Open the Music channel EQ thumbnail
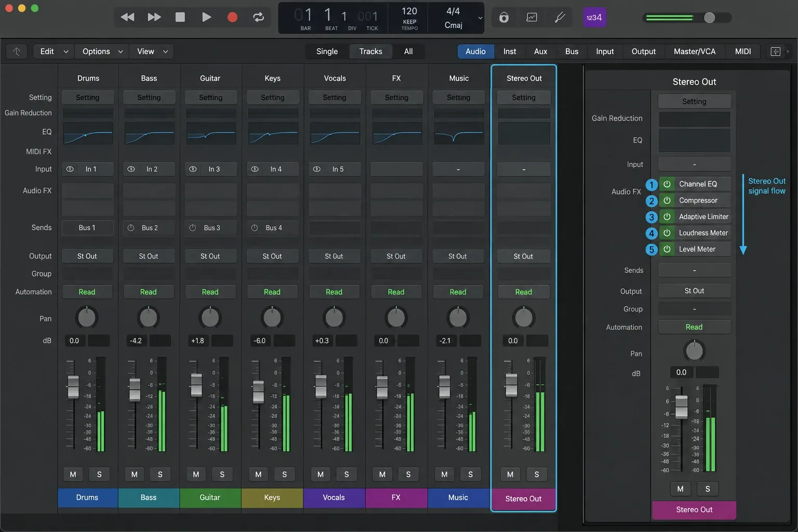Screen dimensions: 798x532 click(x=459, y=134)
